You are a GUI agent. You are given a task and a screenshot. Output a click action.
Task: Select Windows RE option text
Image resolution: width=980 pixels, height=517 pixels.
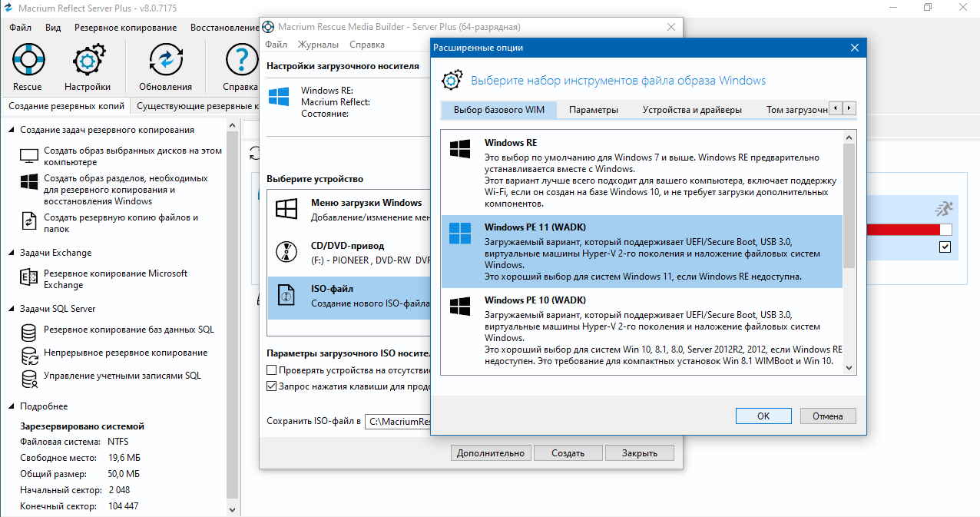[511, 143]
